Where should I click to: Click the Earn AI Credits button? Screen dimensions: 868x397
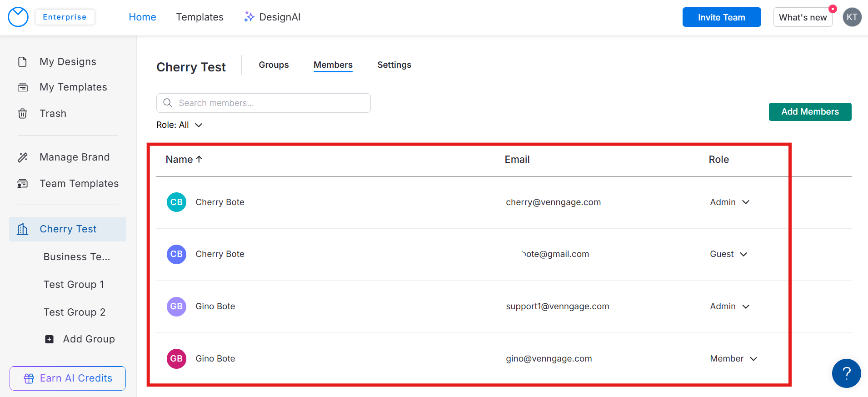point(68,378)
